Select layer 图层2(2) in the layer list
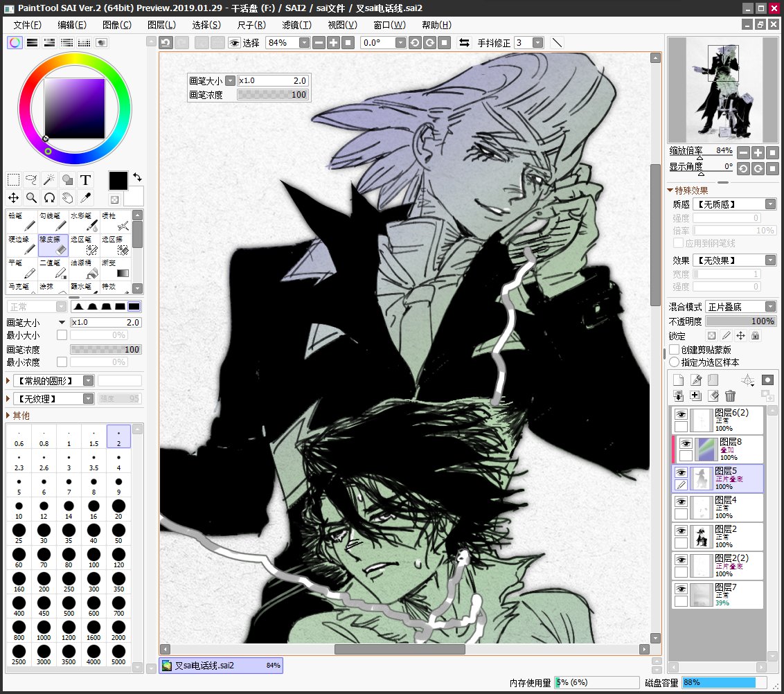Image resolution: width=784 pixels, height=694 pixels. (718, 565)
